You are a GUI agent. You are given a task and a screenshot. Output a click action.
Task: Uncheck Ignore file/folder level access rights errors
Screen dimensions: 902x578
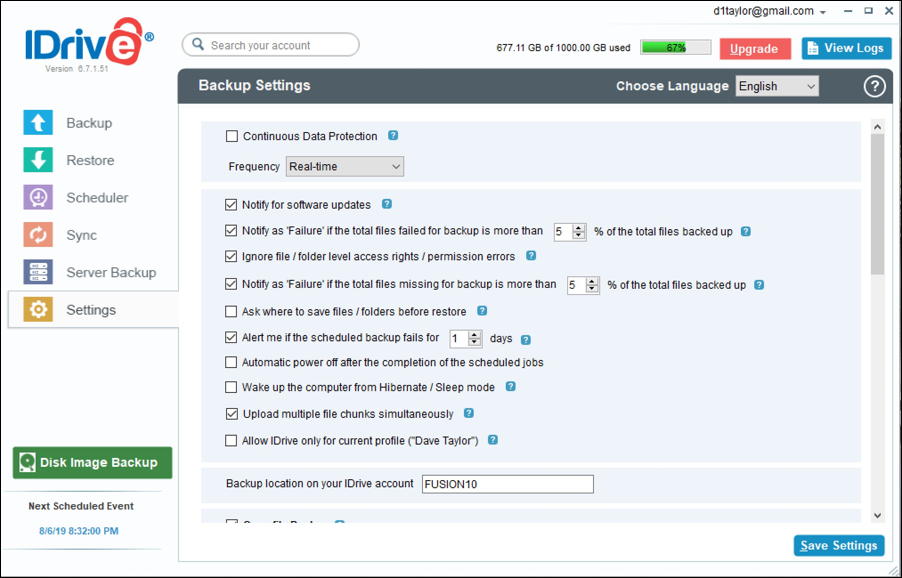coord(231,256)
